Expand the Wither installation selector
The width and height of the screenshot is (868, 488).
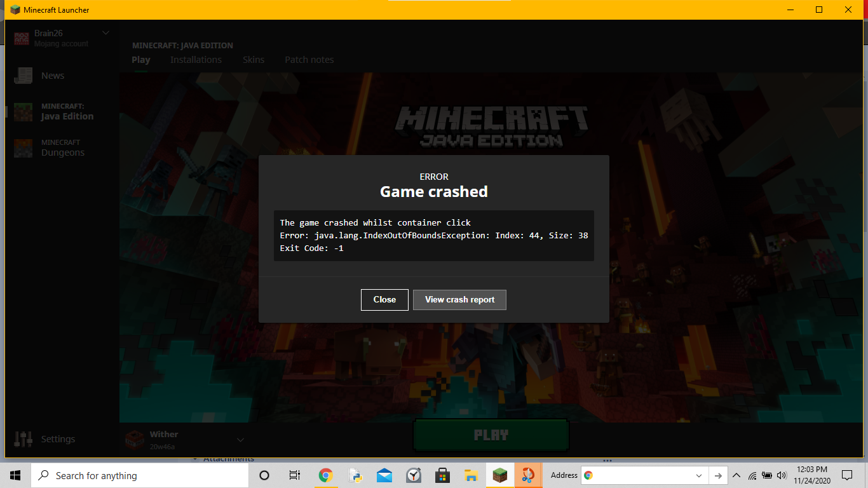[241, 440]
